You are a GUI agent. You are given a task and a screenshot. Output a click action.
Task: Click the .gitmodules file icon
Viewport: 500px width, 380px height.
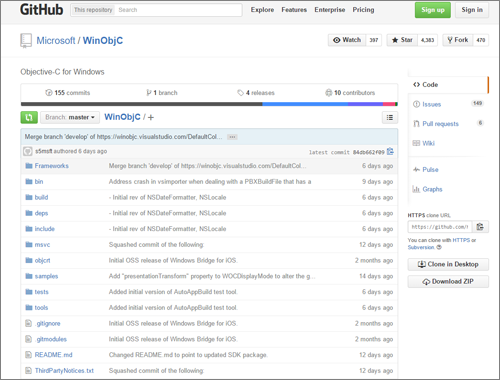click(28, 339)
